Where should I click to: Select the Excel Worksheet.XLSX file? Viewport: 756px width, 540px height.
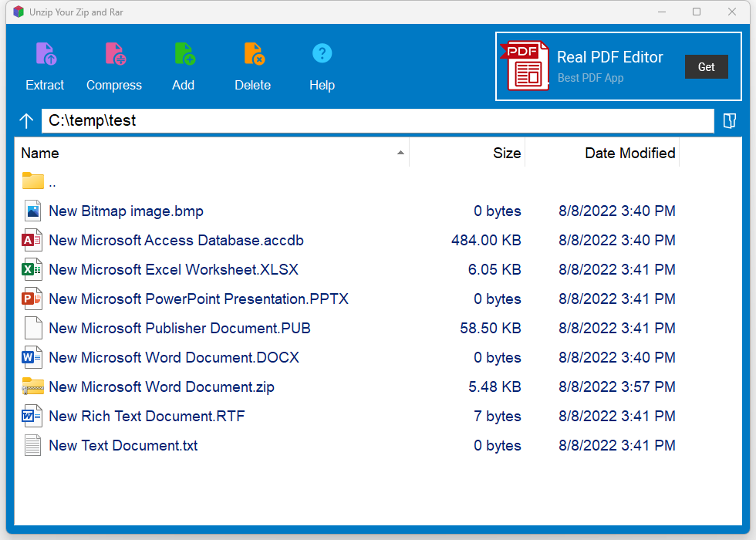tap(173, 270)
